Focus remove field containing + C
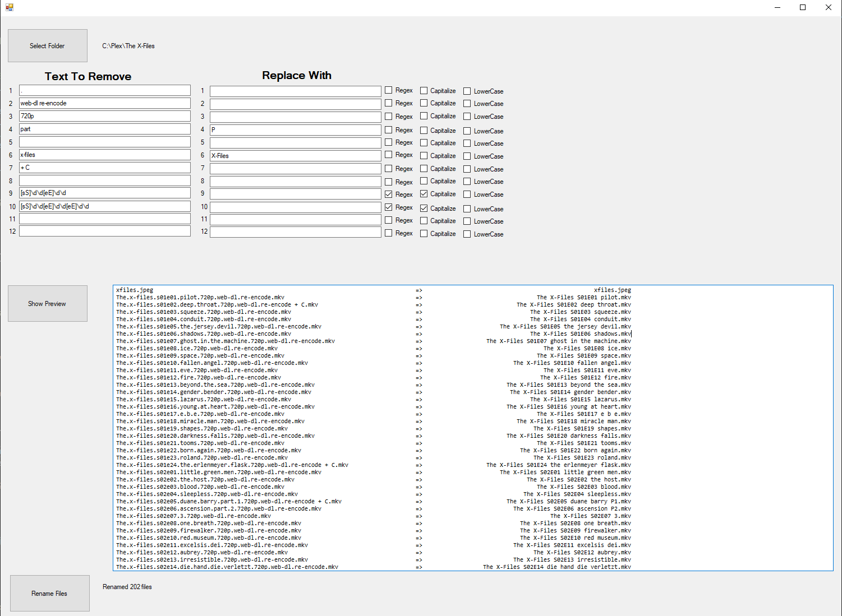This screenshot has width=842, height=616. [105, 168]
